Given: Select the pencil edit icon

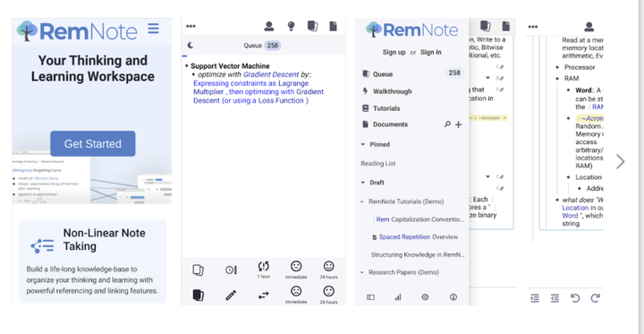Looking at the screenshot, I should (231, 295).
